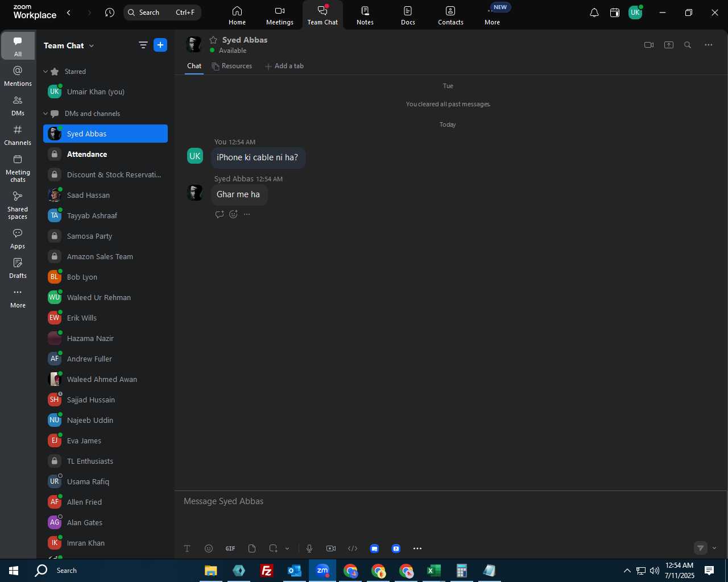Go back using the left arrow in top bar
728x582 pixels.
point(69,13)
